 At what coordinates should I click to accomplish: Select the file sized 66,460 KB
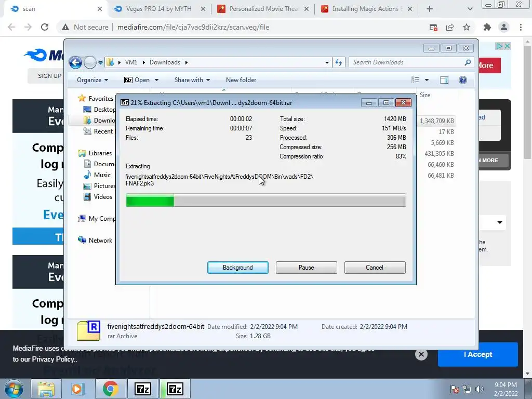click(x=441, y=165)
